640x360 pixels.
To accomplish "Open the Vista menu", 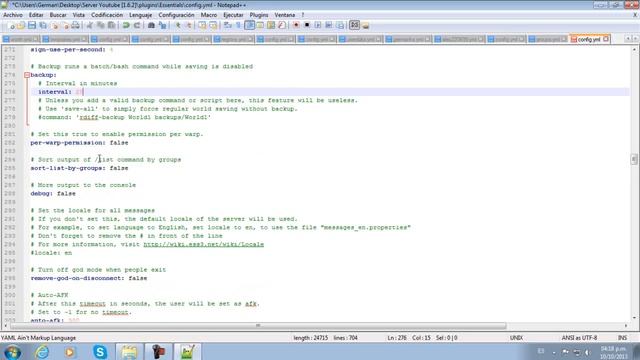I will [x=79, y=15].
